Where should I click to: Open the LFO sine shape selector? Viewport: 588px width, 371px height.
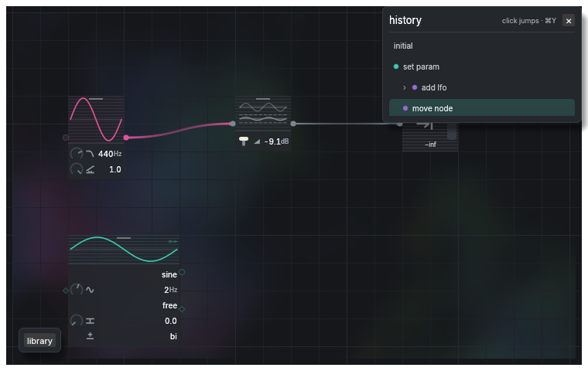pos(169,274)
